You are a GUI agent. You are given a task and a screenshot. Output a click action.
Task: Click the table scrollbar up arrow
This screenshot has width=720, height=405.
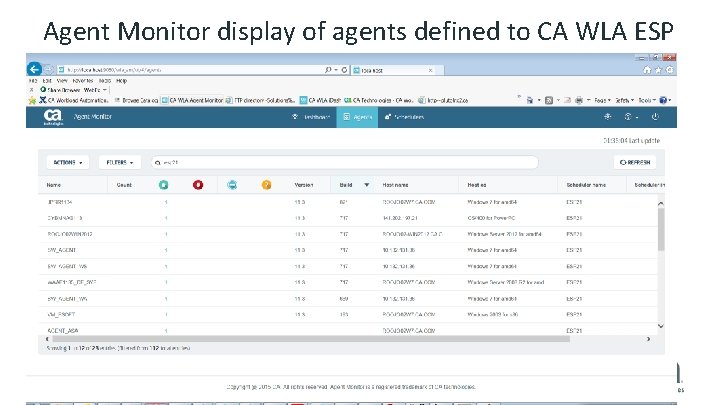click(661, 203)
